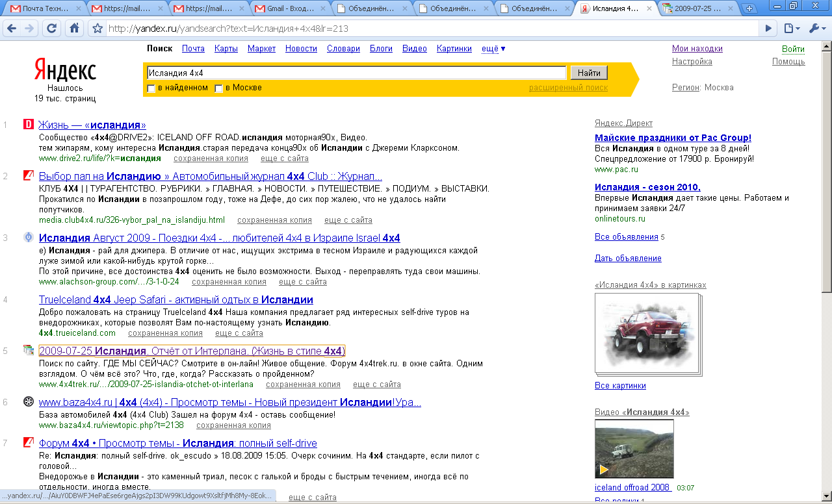Enable the 'в найденном' checkbox
832x504 pixels.
pyautogui.click(x=151, y=88)
